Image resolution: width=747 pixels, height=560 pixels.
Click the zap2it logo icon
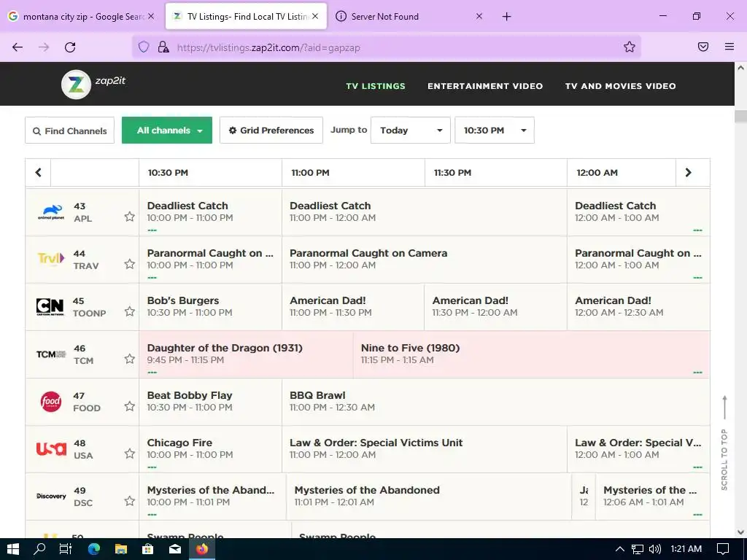(x=76, y=85)
